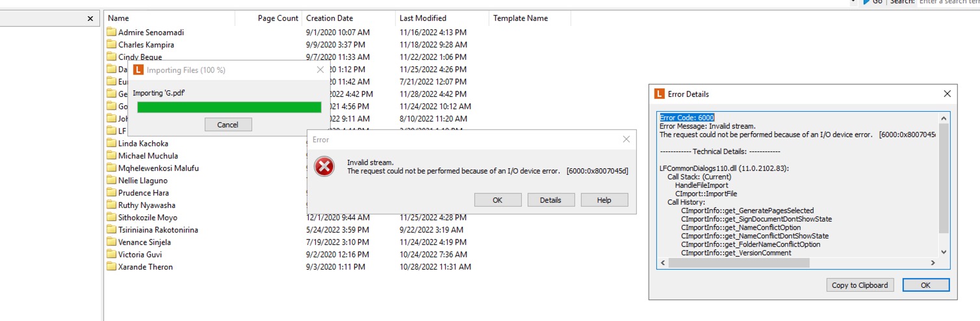Viewport: 980px width, 321px height.
Task: Cancel the file import
Action: [x=227, y=125]
